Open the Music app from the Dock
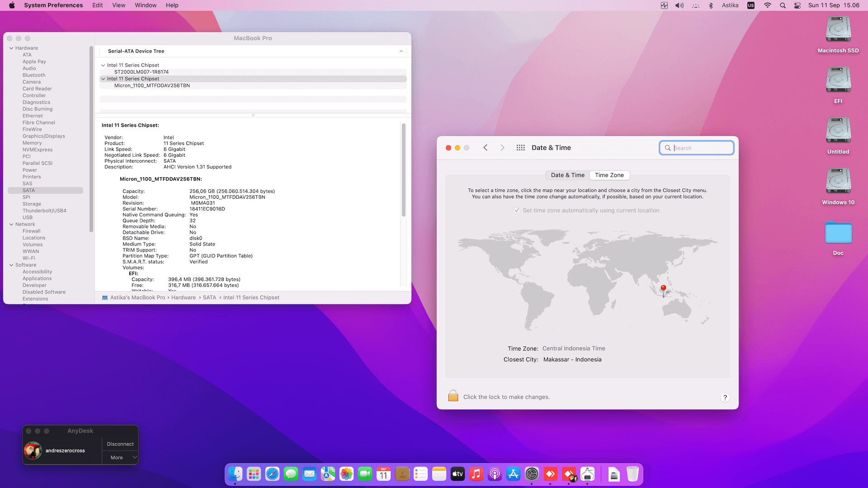The image size is (868, 488). [476, 474]
